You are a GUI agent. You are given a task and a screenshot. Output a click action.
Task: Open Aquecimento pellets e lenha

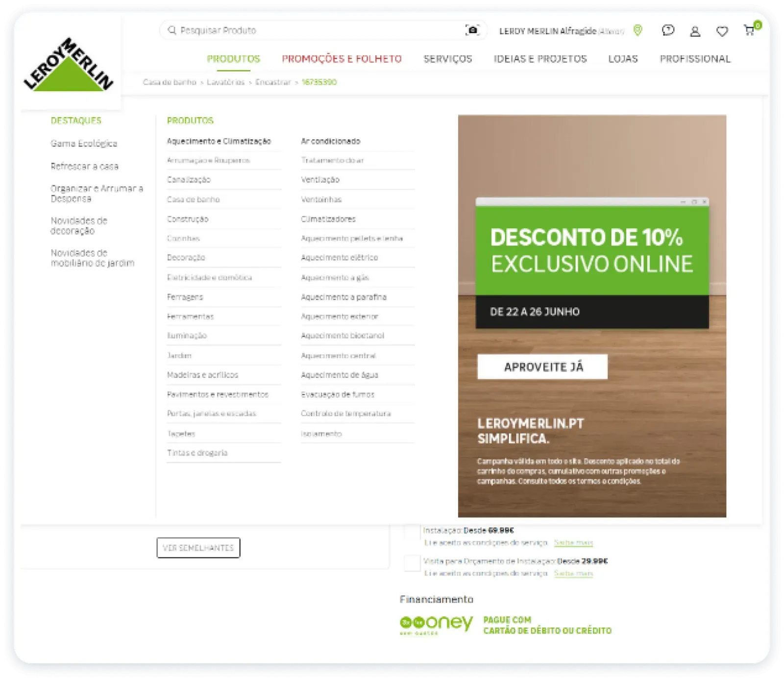[x=352, y=238]
